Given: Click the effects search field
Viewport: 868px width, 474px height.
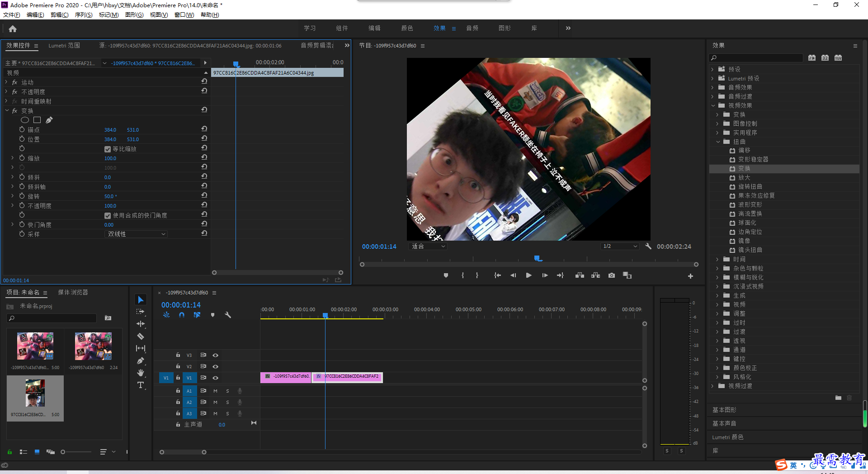Looking at the screenshot, I should [756, 57].
